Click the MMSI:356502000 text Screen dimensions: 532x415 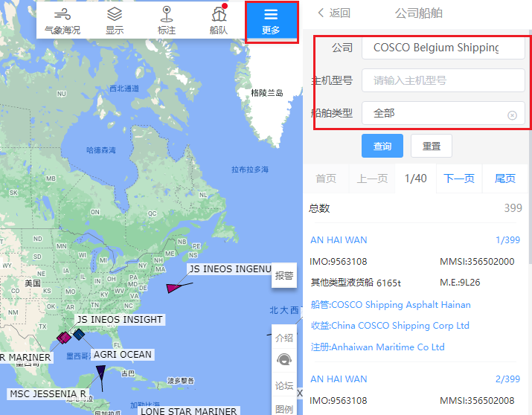coord(477,261)
